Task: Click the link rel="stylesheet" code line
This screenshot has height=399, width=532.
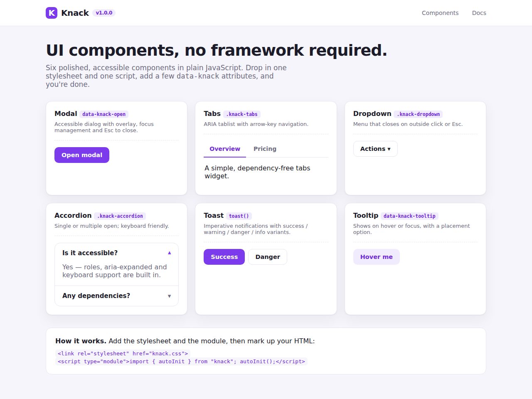Action: [123, 354]
